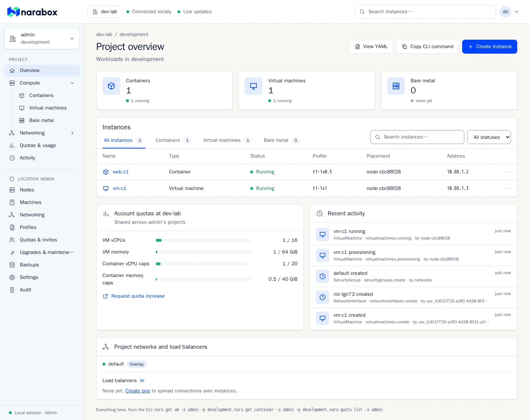Screen dimensions: 529x420
Task: Open the All statuses filter dropdown
Action: pos(489,137)
